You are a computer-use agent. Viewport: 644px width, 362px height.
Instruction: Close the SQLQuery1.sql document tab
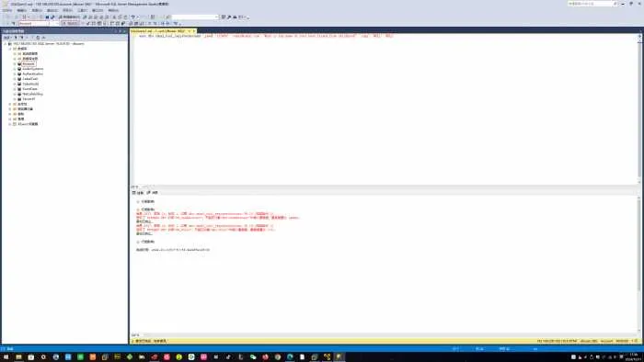[194, 31]
